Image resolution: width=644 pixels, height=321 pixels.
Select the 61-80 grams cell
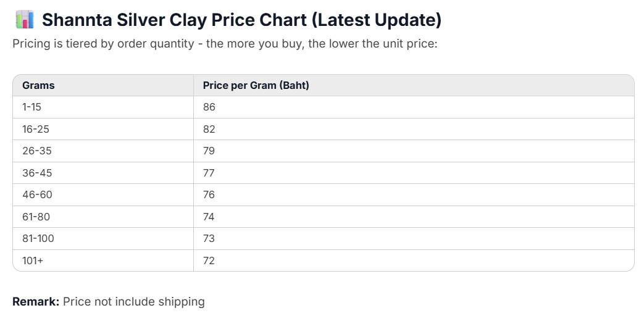pos(37,217)
